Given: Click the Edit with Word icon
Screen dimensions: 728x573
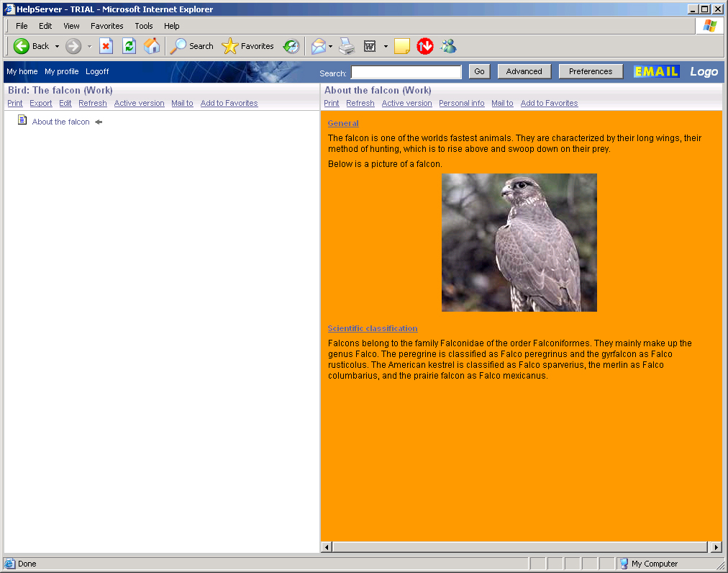Looking at the screenshot, I should [x=370, y=46].
